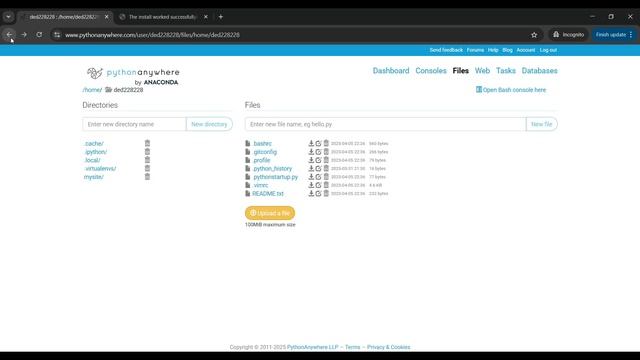
Task: Close the 'install worked successfully' tab
Action: click(x=206, y=17)
